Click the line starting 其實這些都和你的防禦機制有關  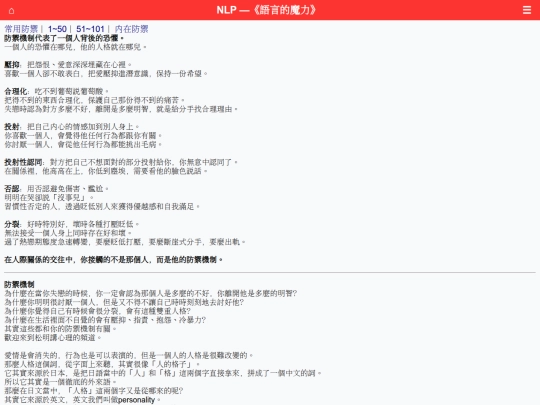click(x=60, y=329)
